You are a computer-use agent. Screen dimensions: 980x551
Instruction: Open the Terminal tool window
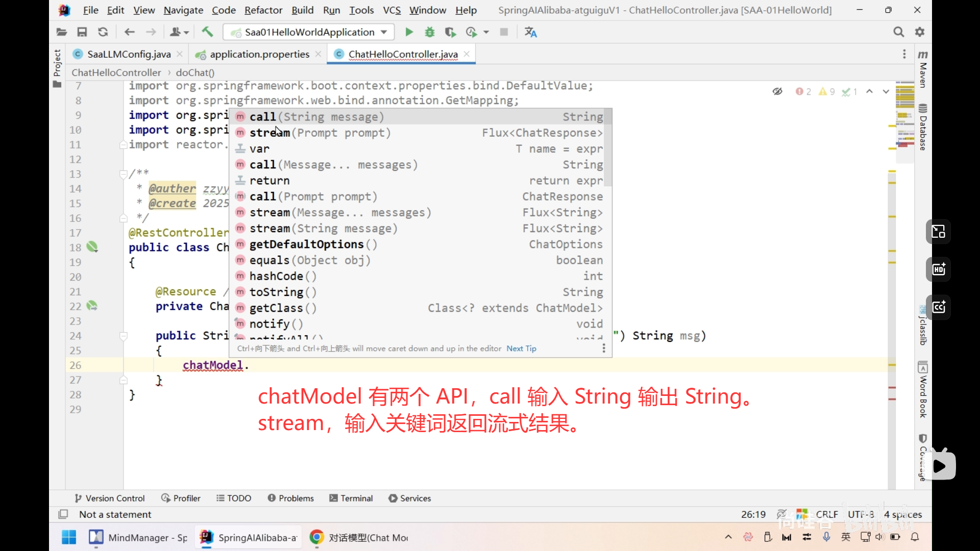click(x=351, y=498)
